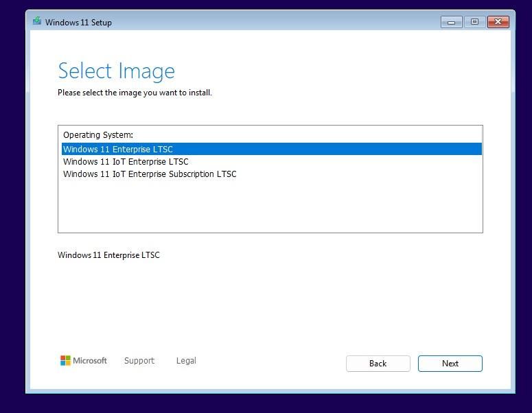Click the 'Please select the image' instruction text
This screenshot has height=413, width=532.
coord(135,93)
